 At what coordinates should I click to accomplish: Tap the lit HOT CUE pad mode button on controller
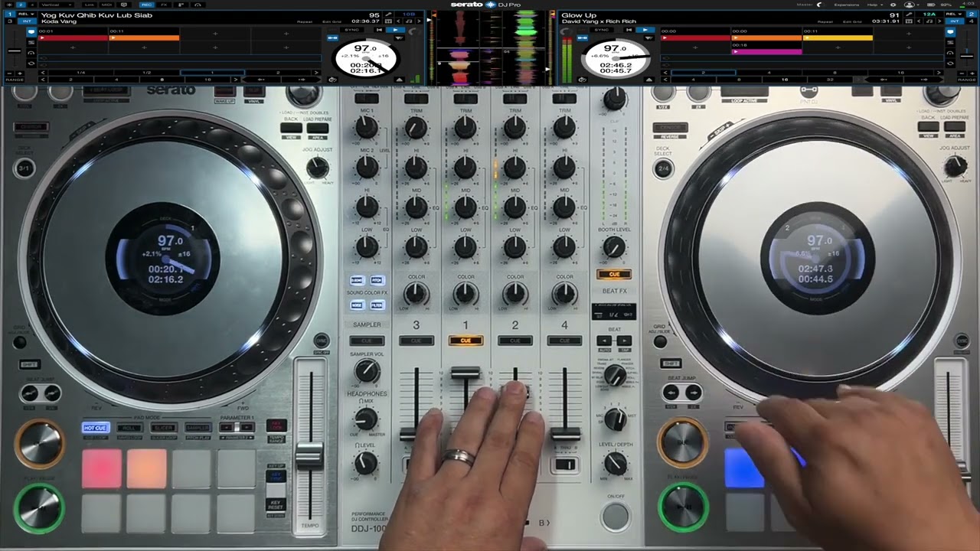click(96, 428)
